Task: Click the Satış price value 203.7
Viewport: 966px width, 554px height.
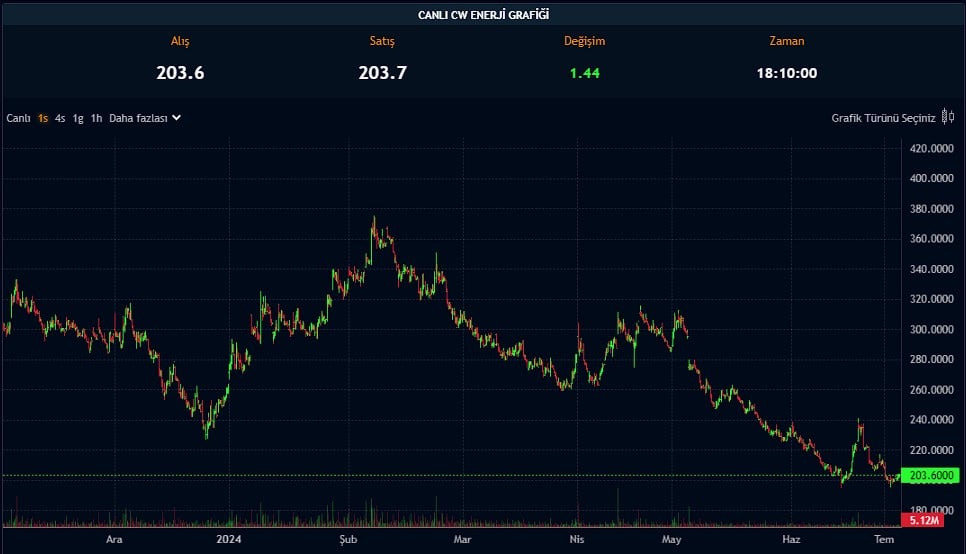Action: (382, 72)
